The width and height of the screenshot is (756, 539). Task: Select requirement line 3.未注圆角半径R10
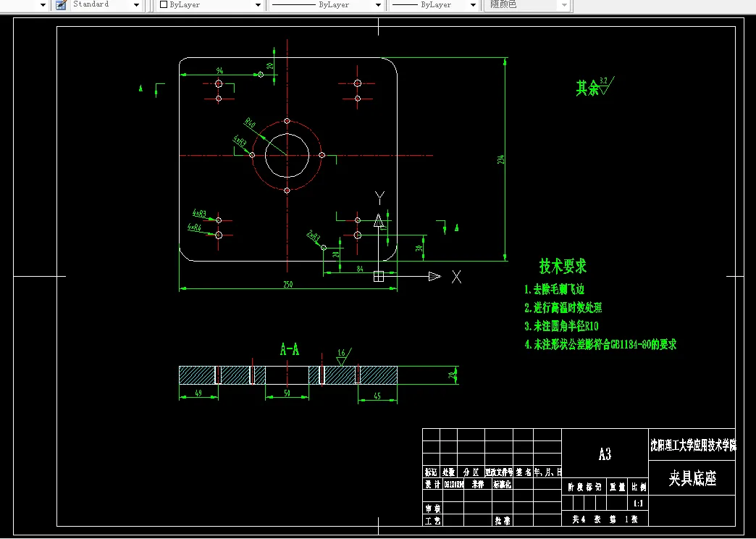(562, 326)
